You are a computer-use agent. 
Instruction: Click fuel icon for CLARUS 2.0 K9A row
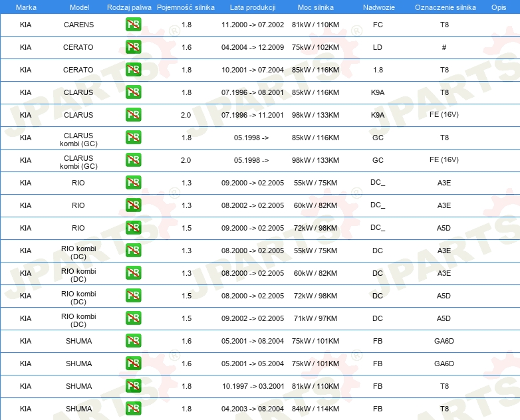(x=133, y=115)
